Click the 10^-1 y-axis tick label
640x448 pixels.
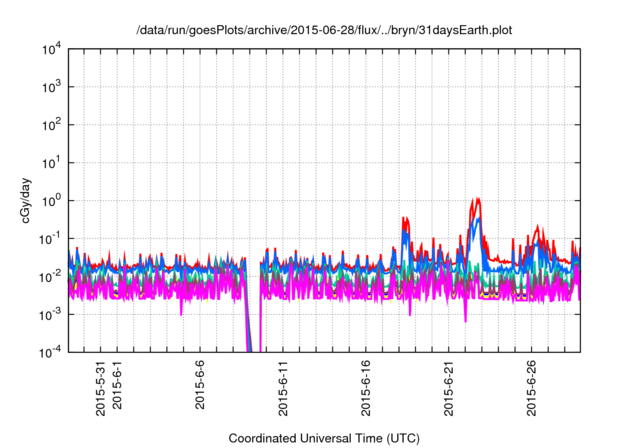(51, 238)
